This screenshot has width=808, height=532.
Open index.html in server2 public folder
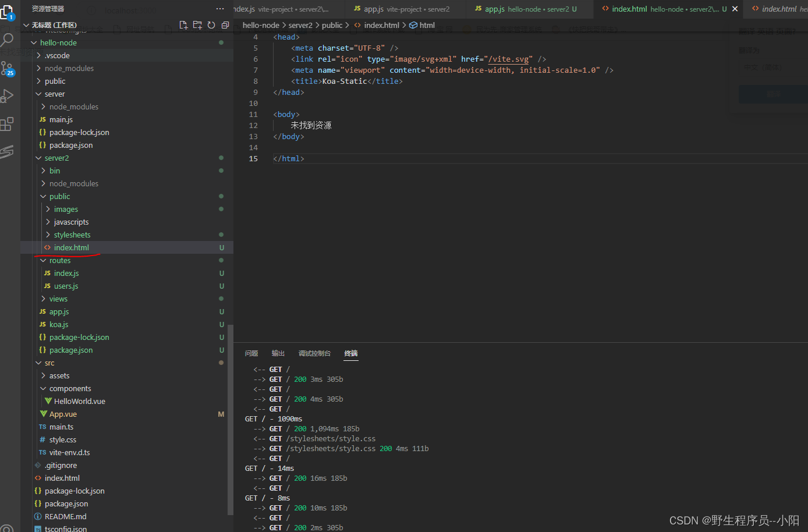[127, 247]
